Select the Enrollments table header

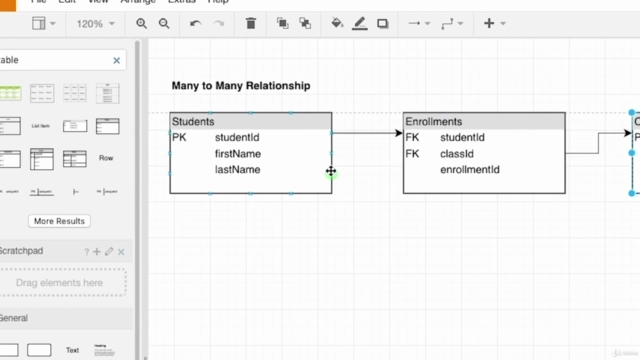484,121
